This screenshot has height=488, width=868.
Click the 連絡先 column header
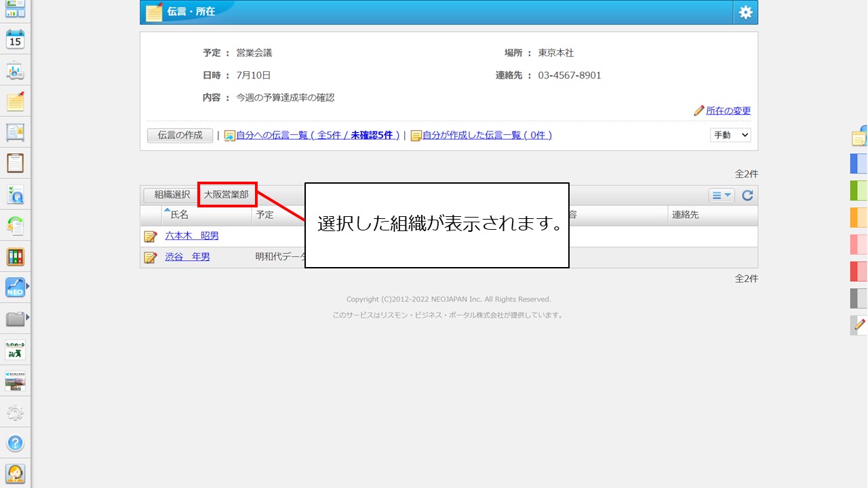(x=713, y=216)
